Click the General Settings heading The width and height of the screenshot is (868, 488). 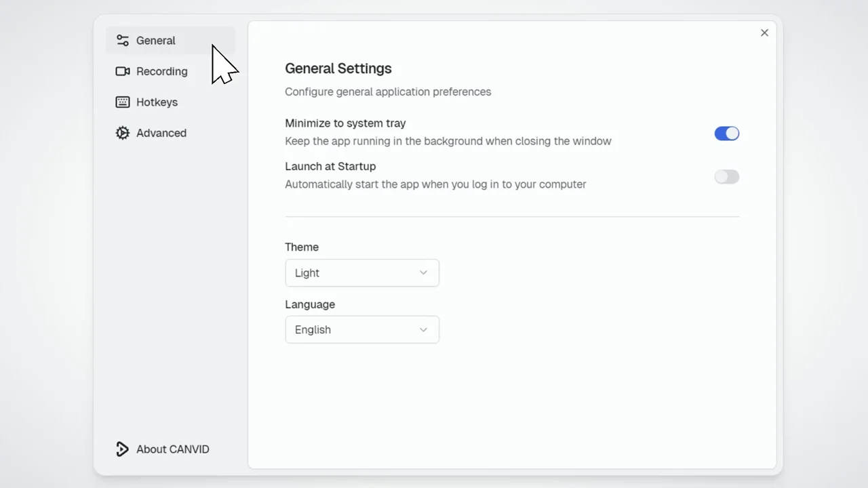click(338, 68)
